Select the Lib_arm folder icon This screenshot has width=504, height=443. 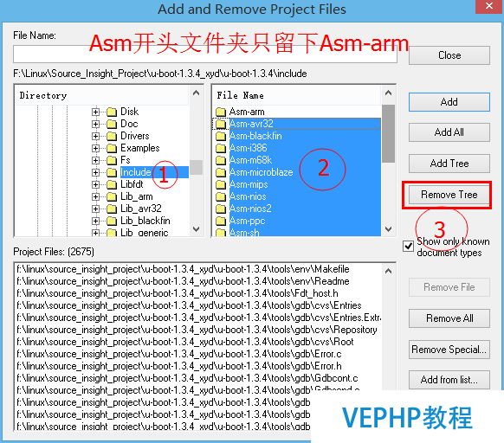[x=112, y=196]
